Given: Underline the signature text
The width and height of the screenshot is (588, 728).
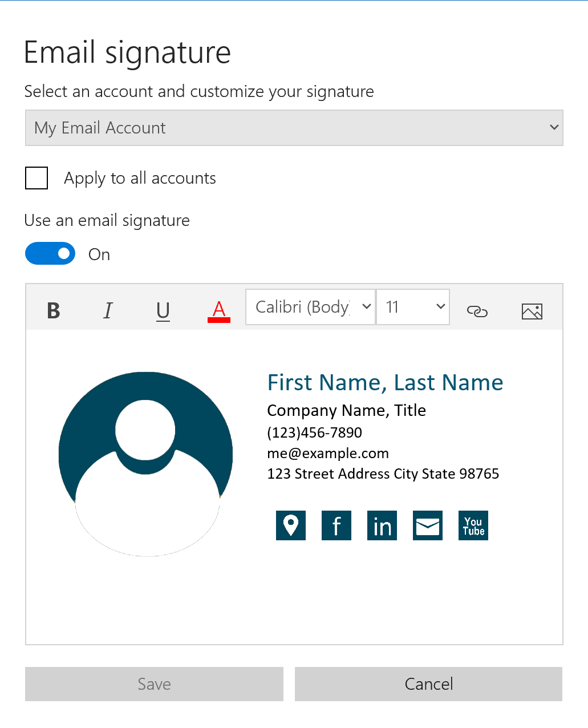Looking at the screenshot, I should [x=163, y=311].
